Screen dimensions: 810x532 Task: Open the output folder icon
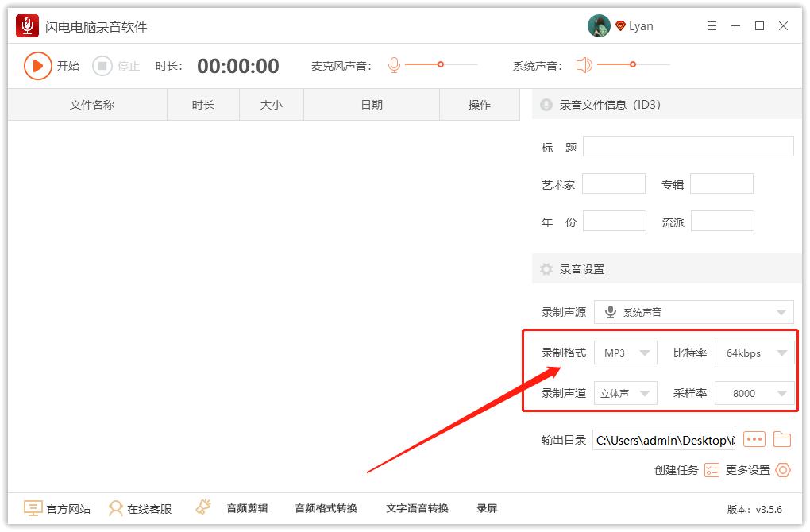point(782,439)
